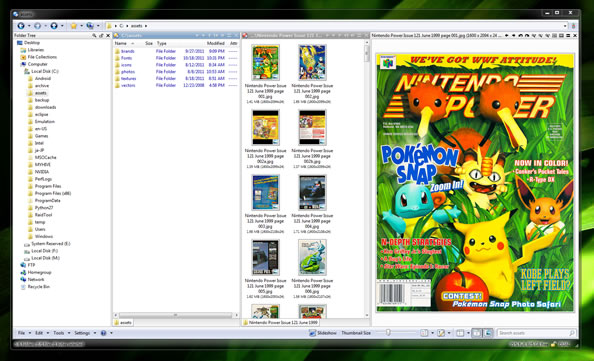Search the Folder Tree with magnifier icon
Image resolution: width=594 pixels, height=361 pixels.
point(94,35)
